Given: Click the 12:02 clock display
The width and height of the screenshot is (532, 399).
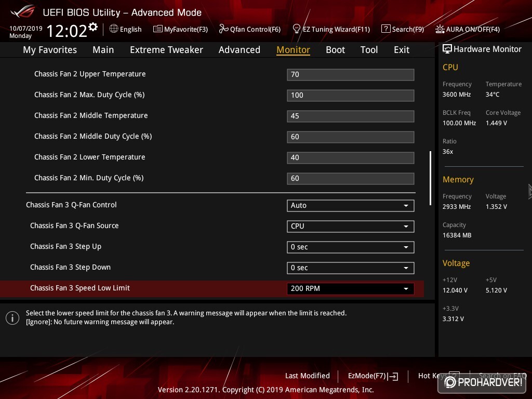Looking at the screenshot, I should 66,31.
